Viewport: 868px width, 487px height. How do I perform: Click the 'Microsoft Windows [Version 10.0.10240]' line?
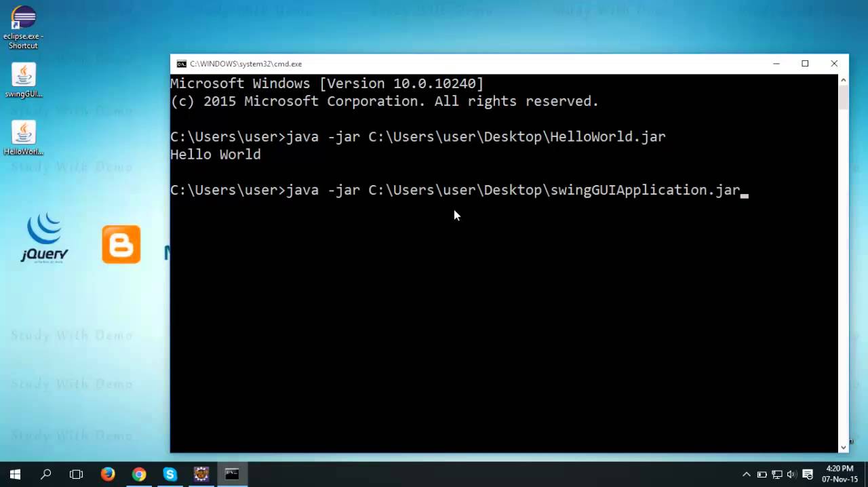click(x=327, y=84)
